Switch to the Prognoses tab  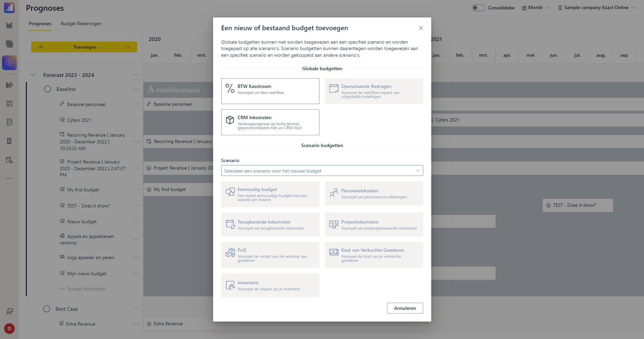(40, 23)
